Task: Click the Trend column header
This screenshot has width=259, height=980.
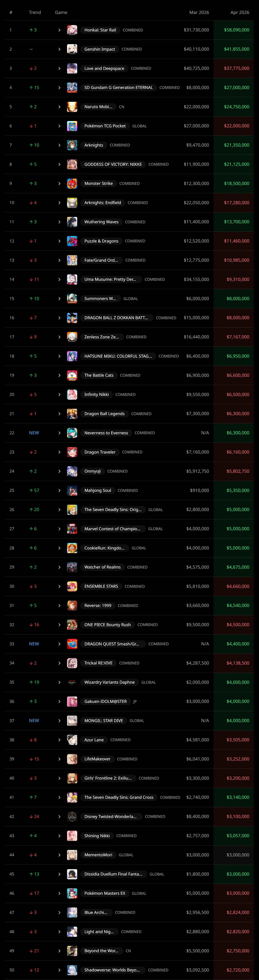Action: pos(35,13)
